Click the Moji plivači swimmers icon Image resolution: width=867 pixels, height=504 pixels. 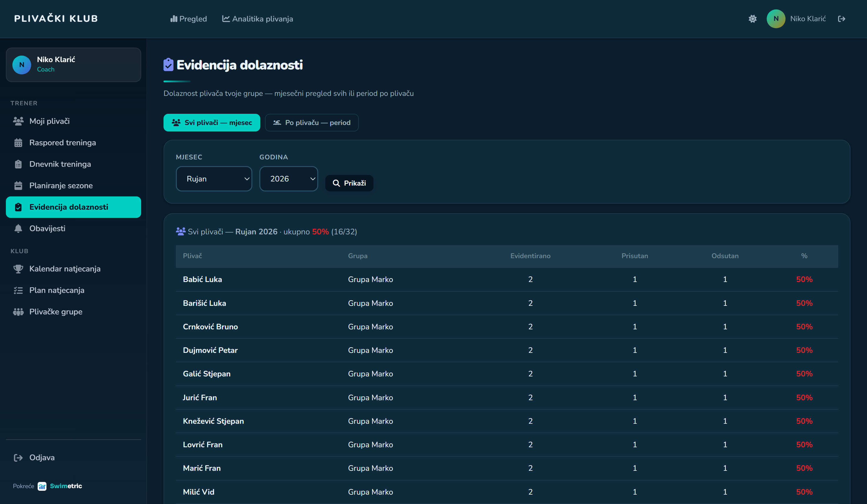18,121
